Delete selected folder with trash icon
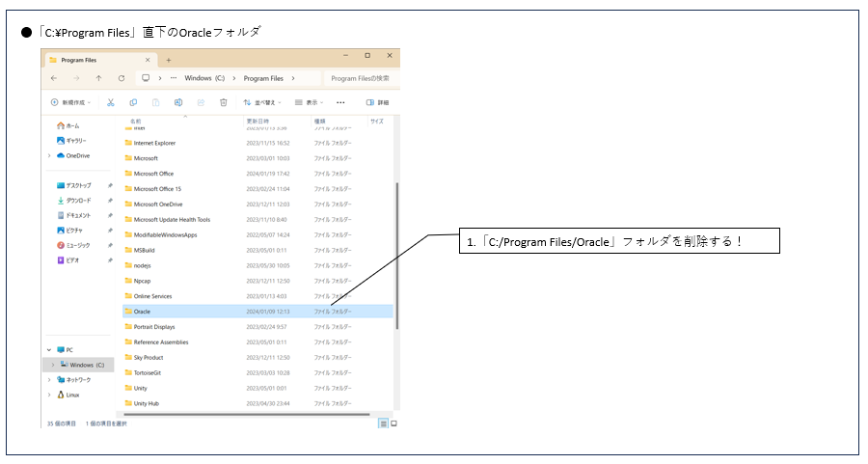868x464 pixels. [224, 102]
